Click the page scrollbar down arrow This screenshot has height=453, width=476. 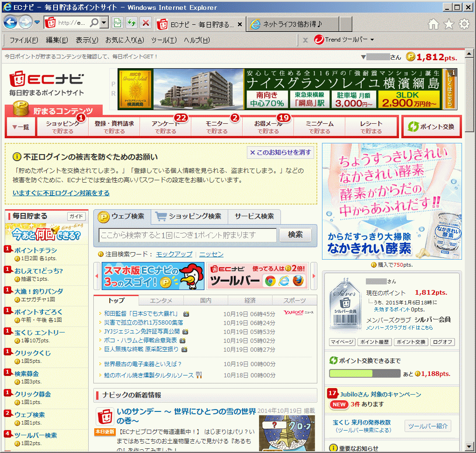click(x=469, y=446)
